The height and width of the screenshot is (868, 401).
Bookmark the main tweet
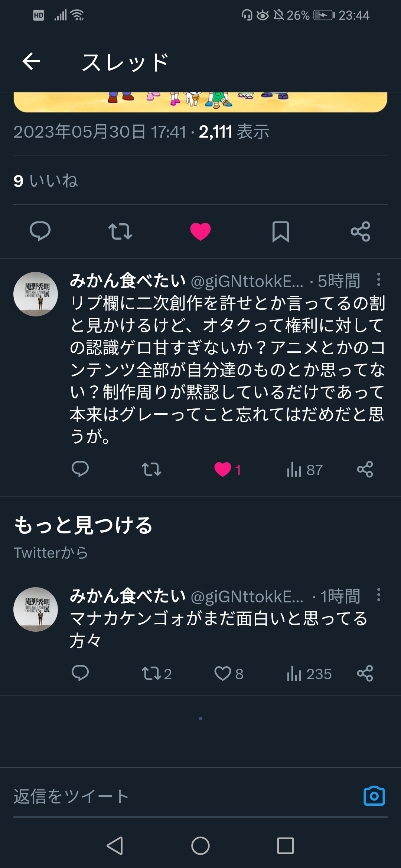click(x=281, y=231)
